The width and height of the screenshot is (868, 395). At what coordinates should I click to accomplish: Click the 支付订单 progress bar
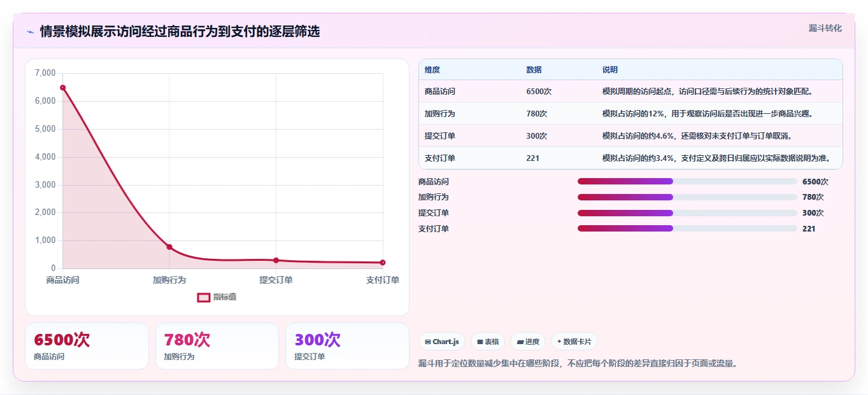pyautogui.click(x=687, y=228)
